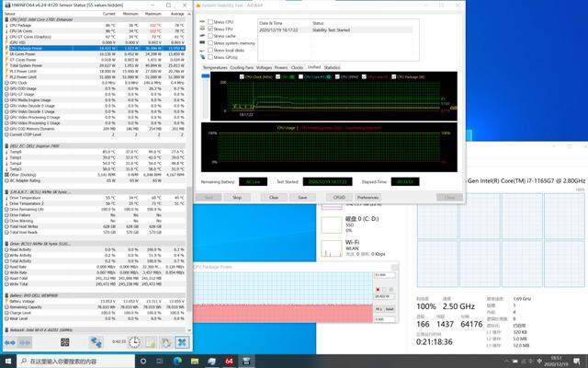Enable Stress GPU(s) checkbox

(x=210, y=57)
